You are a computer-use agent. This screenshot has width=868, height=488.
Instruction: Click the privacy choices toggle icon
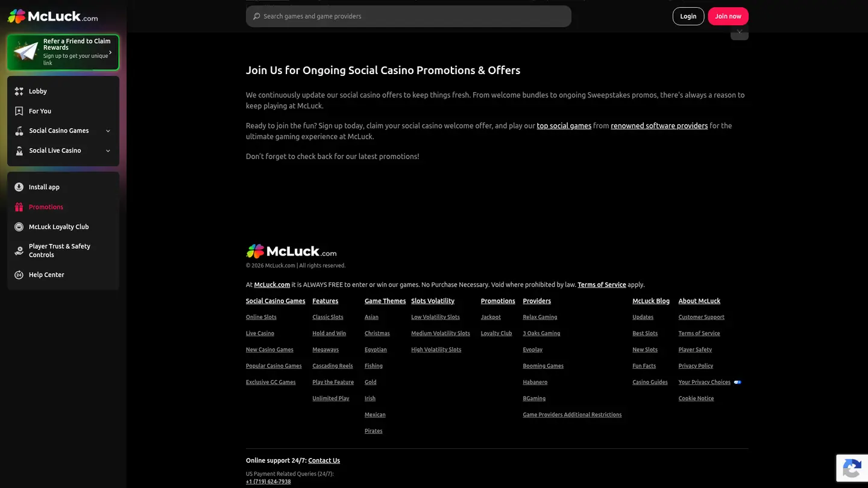click(x=737, y=382)
